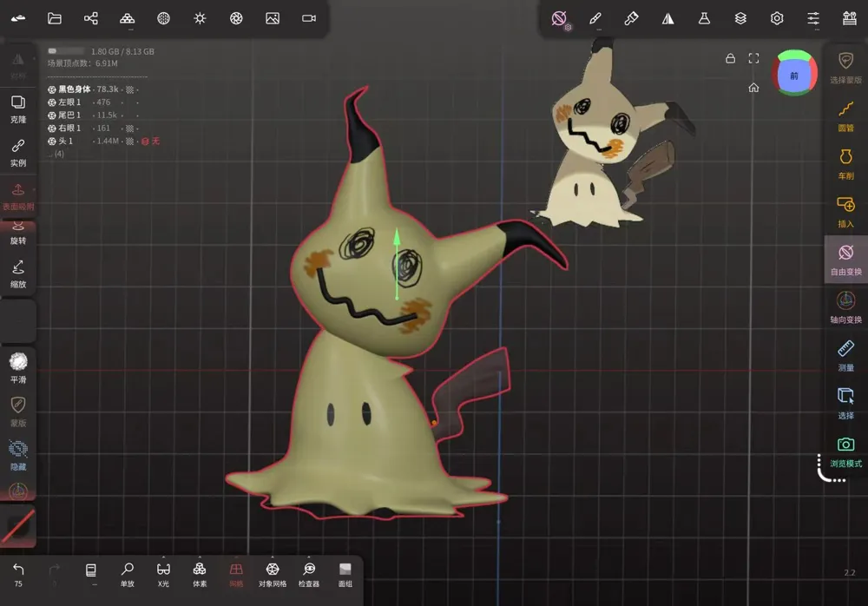Select the 平滑 smooth tool

click(x=17, y=368)
